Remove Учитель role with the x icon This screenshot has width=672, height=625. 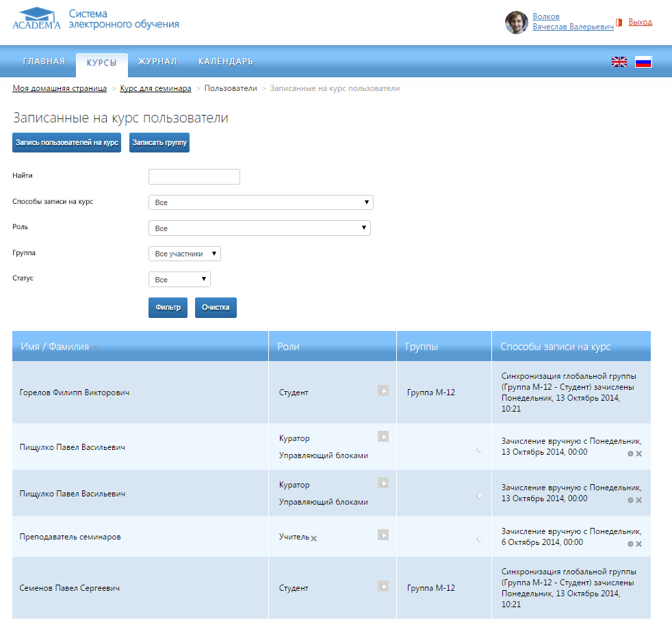click(x=313, y=538)
